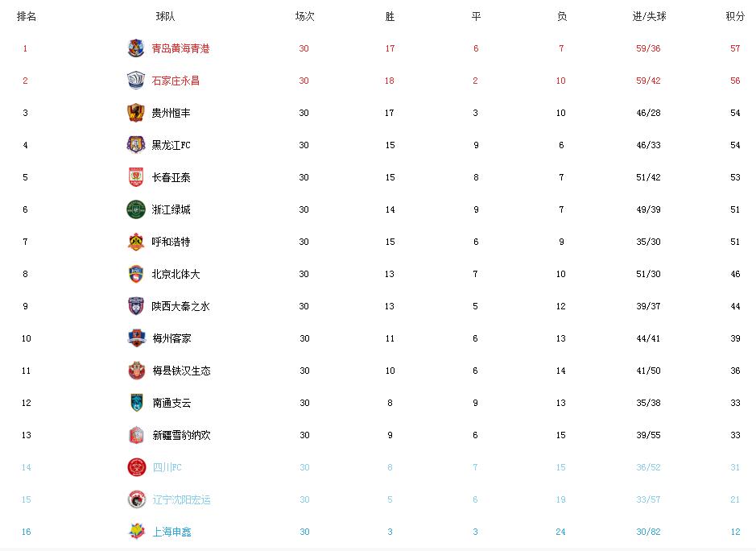Open the 梅县铁汉生态 team link
This screenshot has height=551, width=756.
point(181,371)
